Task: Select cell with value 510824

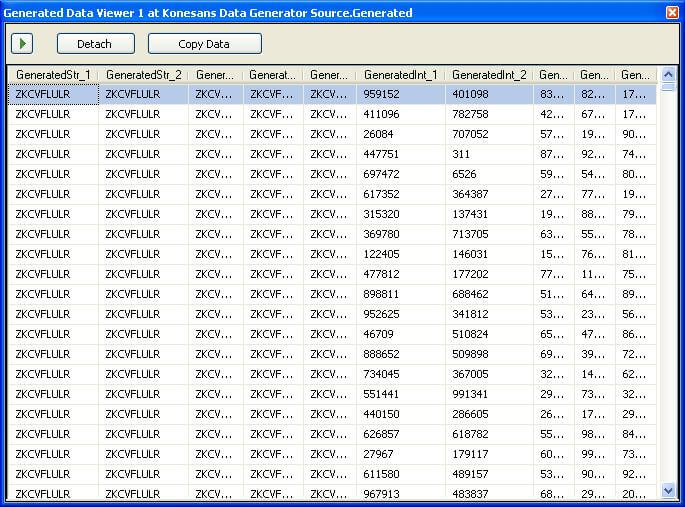Action: [489, 335]
